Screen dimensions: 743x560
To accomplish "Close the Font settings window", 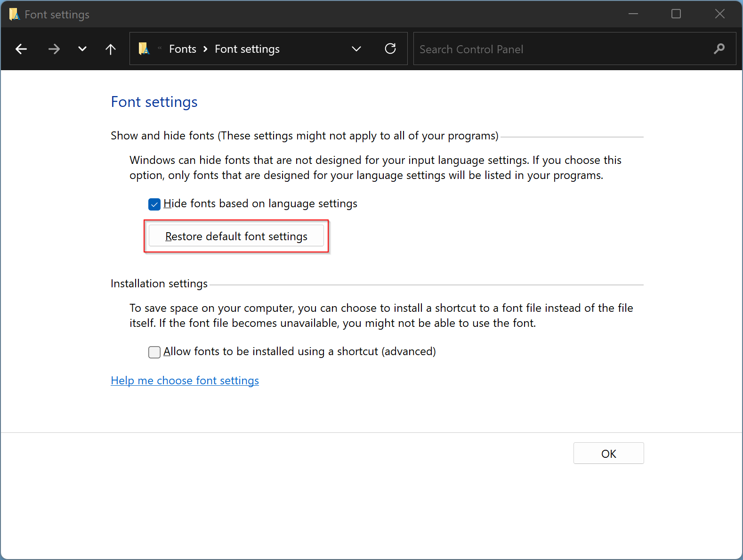I will click(x=719, y=14).
